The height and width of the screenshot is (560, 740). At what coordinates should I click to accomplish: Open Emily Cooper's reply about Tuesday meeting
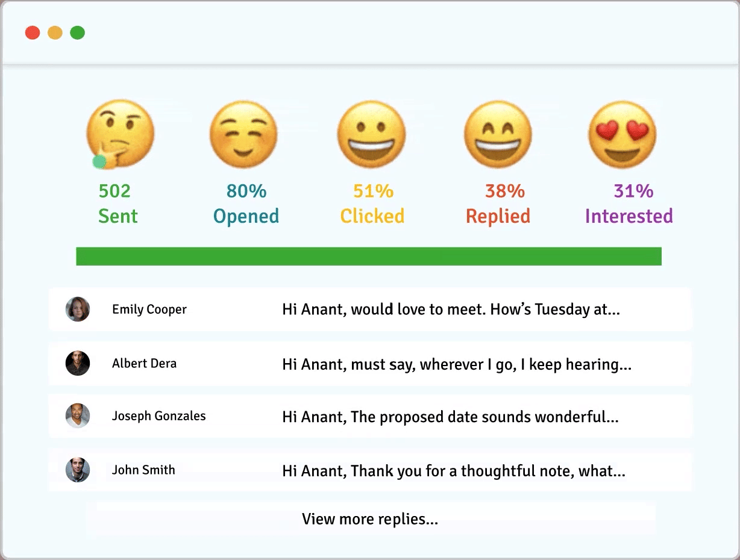[451, 310]
